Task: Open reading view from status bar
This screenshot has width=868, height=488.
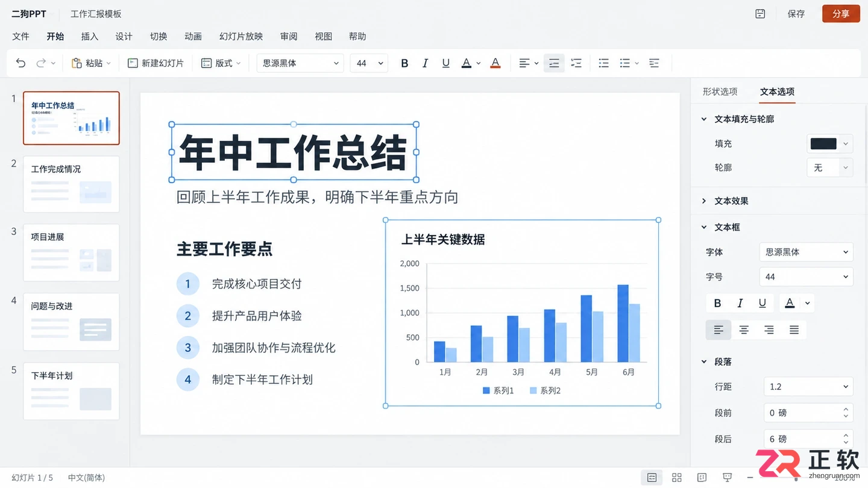Action: click(702, 477)
